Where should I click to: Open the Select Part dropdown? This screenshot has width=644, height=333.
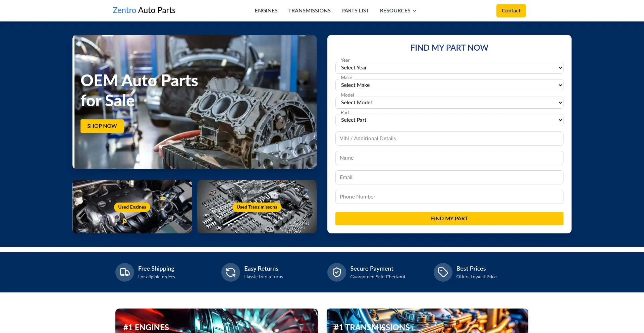(x=449, y=120)
